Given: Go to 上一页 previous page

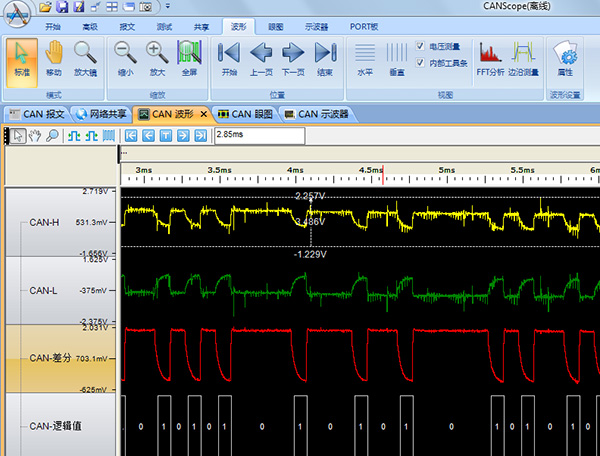Looking at the screenshot, I should (x=261, y=58).
